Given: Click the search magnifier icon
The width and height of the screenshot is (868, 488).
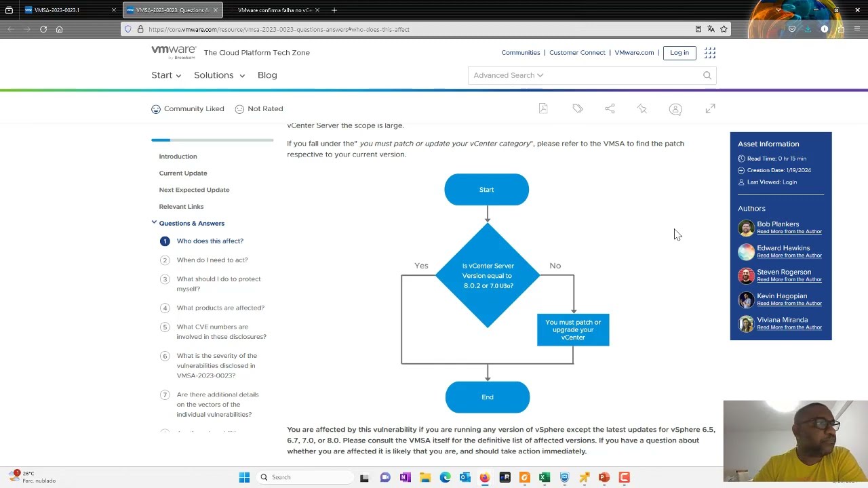Looking at the screenshot, I should pos(707,75).
